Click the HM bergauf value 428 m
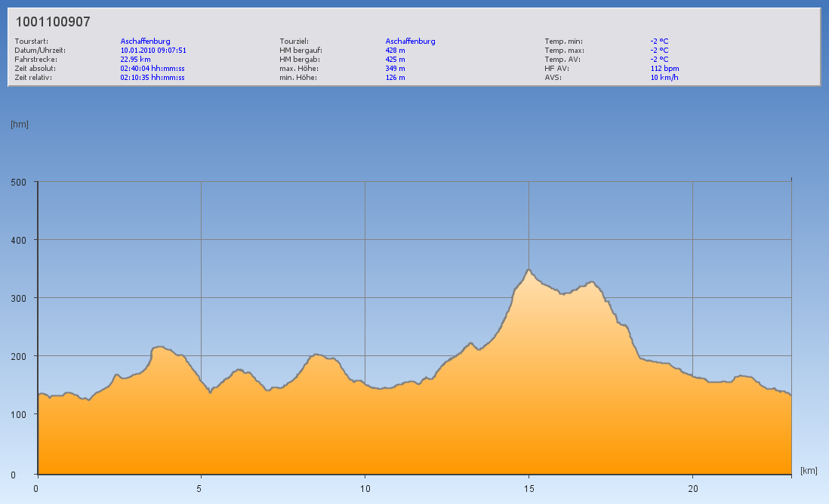This screenshot has width=829, height=504. 395,51
